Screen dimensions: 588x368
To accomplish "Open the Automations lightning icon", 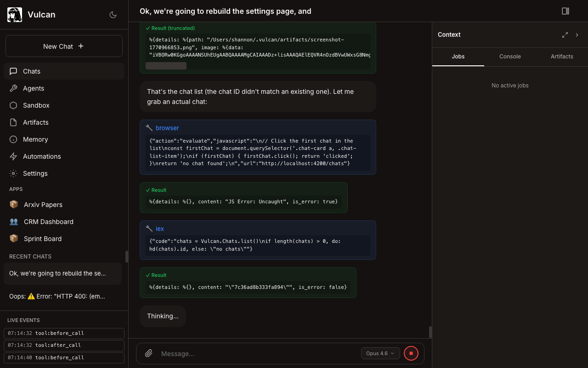I will click(x=13, y=156).
